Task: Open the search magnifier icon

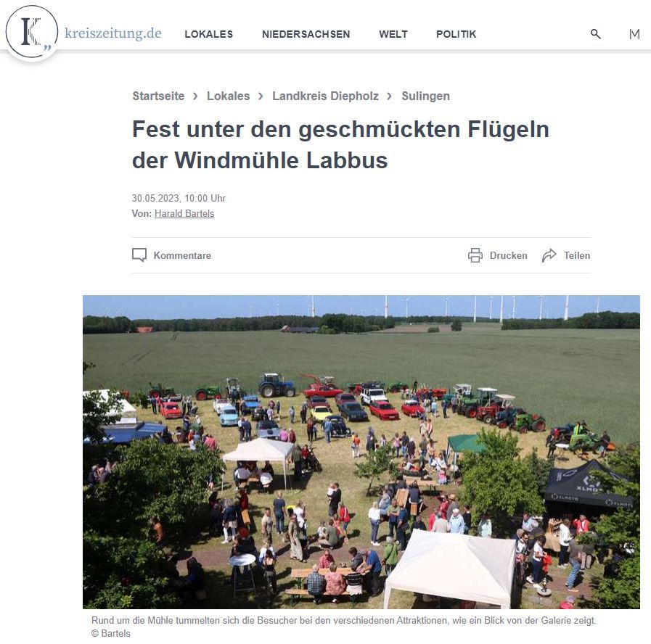Action: tap(595, 34)
